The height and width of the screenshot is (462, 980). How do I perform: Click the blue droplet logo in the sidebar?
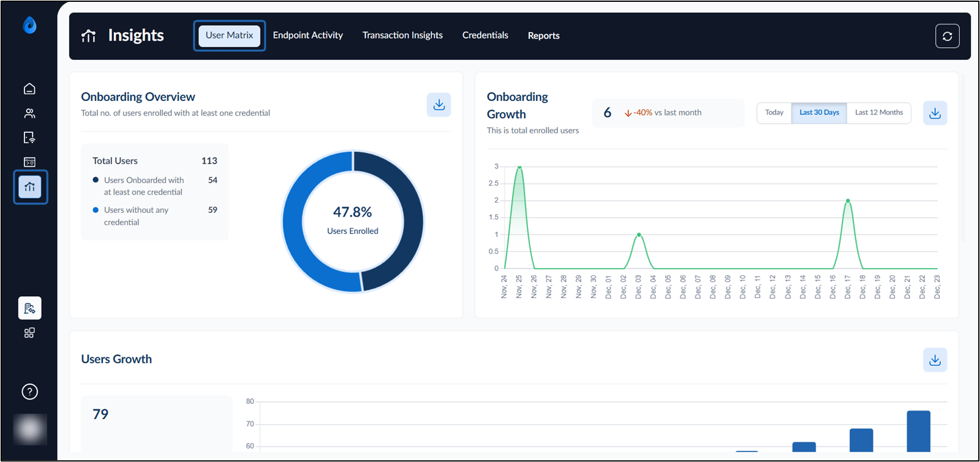point(29,25)
